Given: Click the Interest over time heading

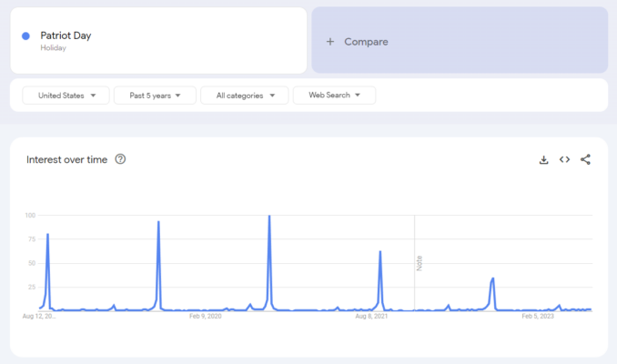Looking at the screenshot, I should pos(67,159).
